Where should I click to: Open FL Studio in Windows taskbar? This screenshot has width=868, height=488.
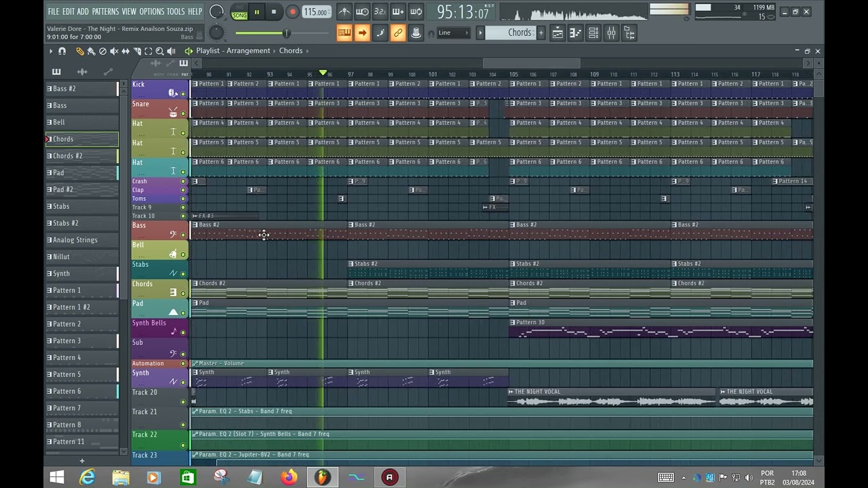click(x=322, y=477)
